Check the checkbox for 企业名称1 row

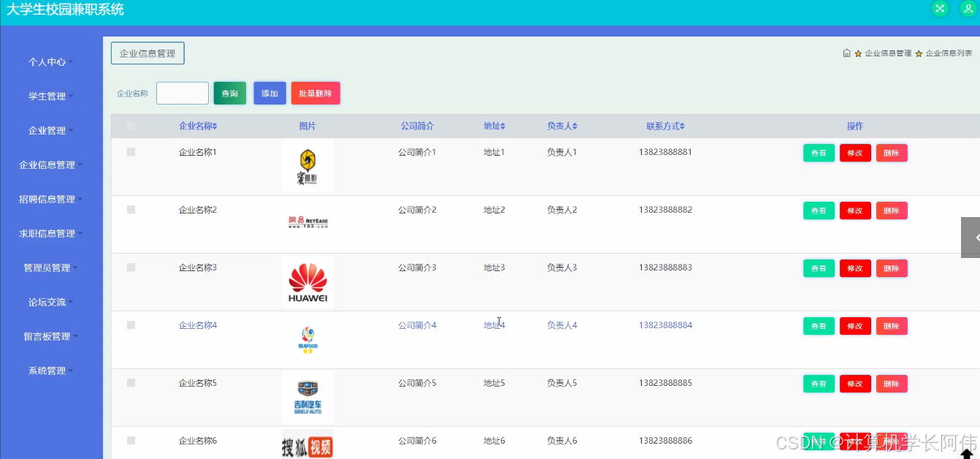pyautogui.click(x=131, y=152)
